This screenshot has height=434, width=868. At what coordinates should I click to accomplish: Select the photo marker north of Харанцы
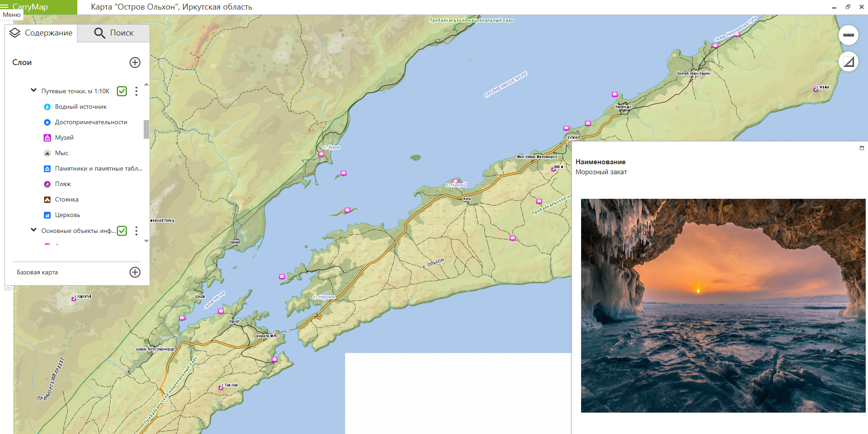(x=615, y=94)
